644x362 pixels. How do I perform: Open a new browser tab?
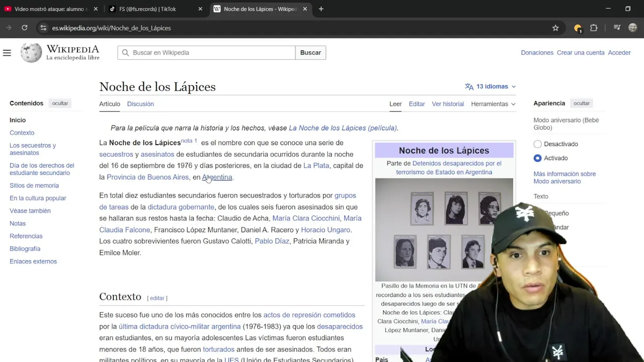321,9
